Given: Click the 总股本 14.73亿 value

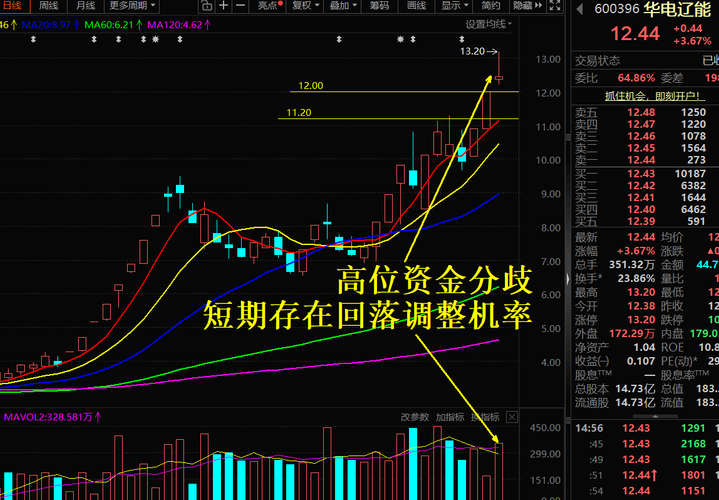Looking at the screenshot, I should tap(635, 389).
